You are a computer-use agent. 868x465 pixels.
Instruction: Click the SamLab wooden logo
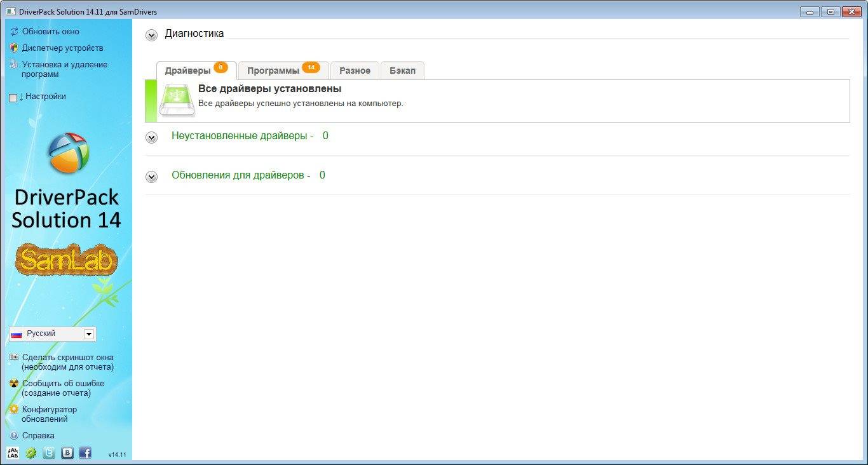click(x=67, y=260)
